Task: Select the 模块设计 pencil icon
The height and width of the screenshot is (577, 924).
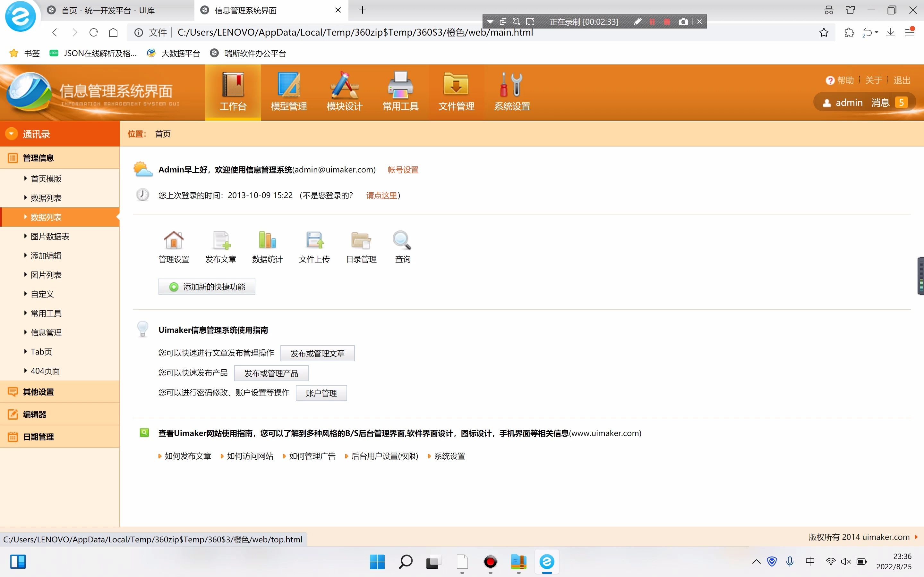Action: (344, 92)
